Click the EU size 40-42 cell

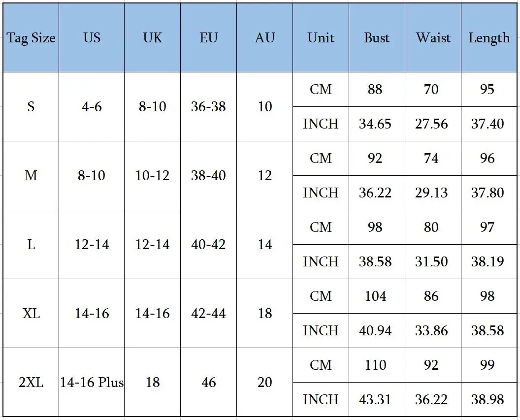click(208, 244)
